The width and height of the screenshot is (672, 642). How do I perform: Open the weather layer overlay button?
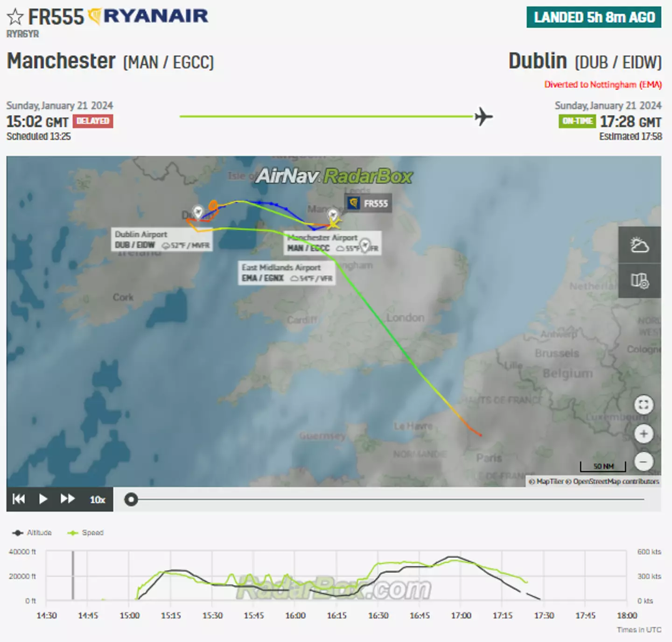[639, 245]
